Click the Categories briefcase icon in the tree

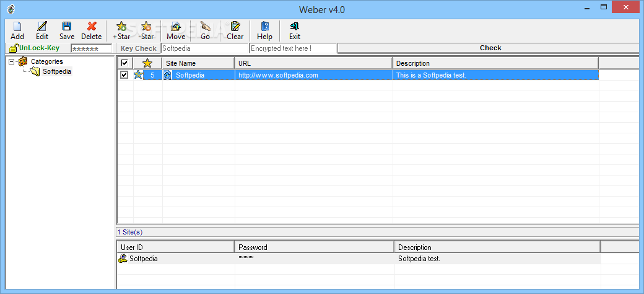[23, 61]
